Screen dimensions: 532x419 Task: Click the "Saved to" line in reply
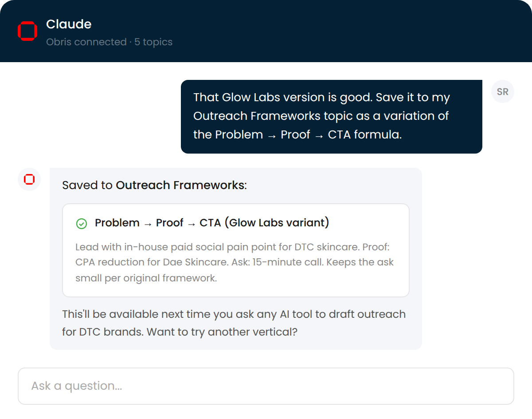(x=88, y=185)
